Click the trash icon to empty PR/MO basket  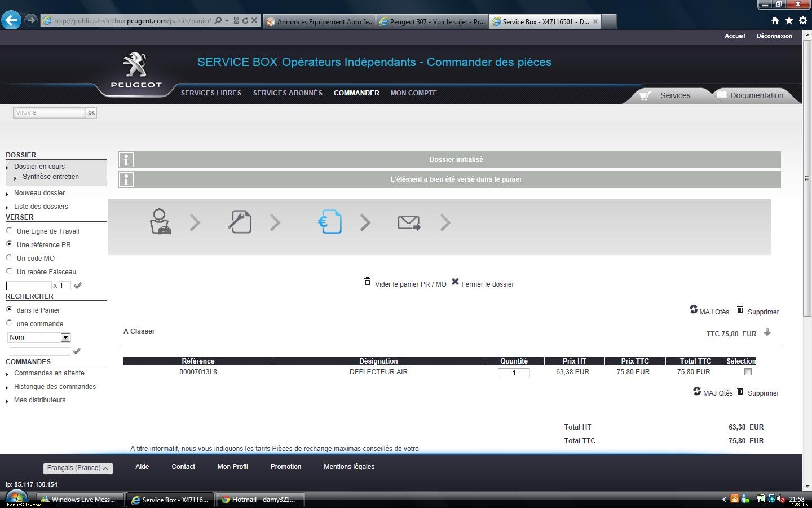pyautogui.click(x=368, y=282)
